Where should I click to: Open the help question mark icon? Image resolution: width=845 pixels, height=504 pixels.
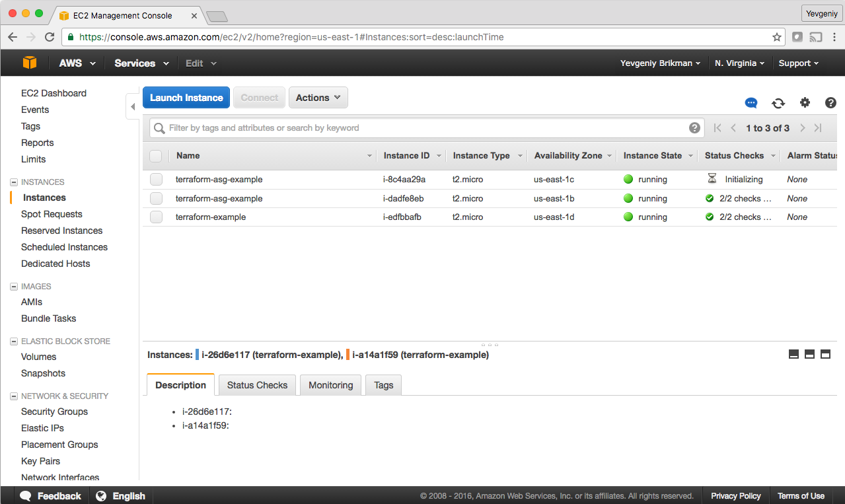click(x=830, y=103)
